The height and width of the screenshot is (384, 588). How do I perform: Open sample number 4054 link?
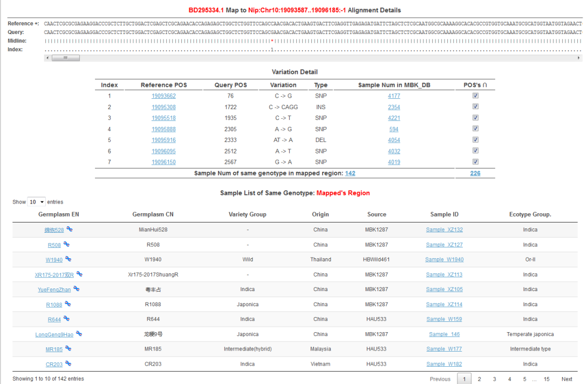click(x=394, y=140)
